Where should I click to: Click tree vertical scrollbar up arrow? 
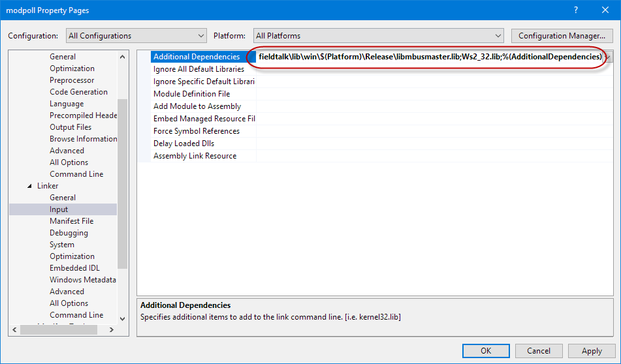click(122, 57)
